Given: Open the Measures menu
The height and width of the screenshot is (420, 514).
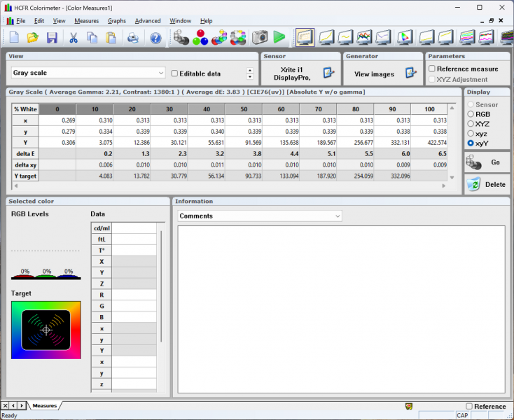Looking at the screenshot, I should point(86,21).
